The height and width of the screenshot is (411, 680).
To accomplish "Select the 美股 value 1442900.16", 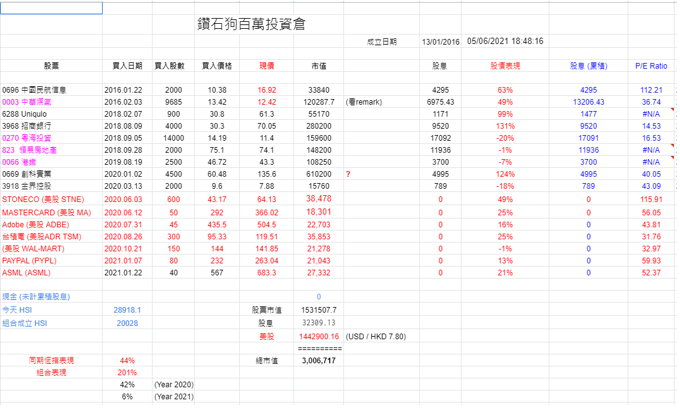I will 319,336.
